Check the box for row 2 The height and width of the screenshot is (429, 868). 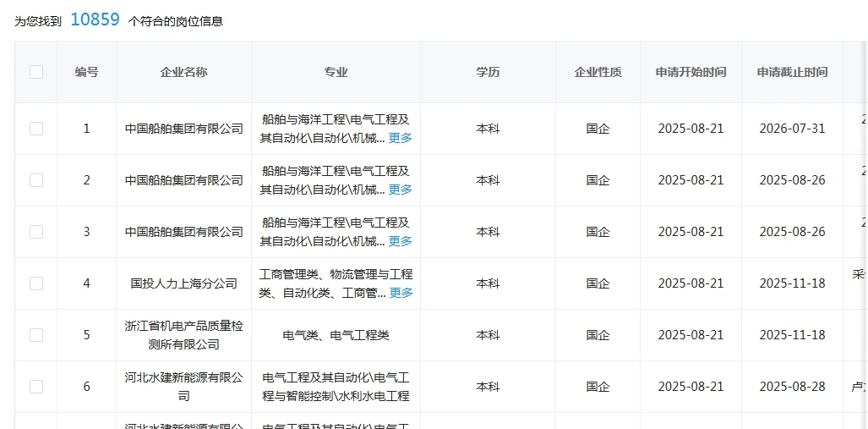(36, 180)
